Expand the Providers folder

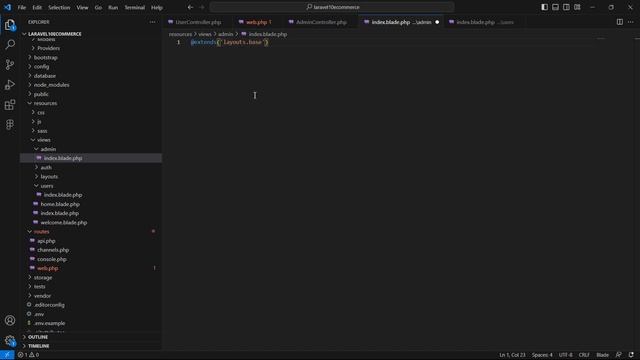(48, 48)
